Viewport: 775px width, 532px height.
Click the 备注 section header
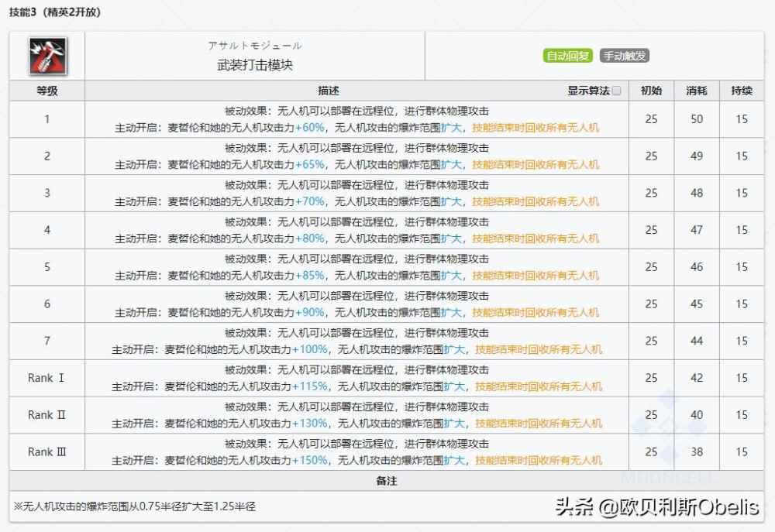pyautogui.click(x=386, y=481)
